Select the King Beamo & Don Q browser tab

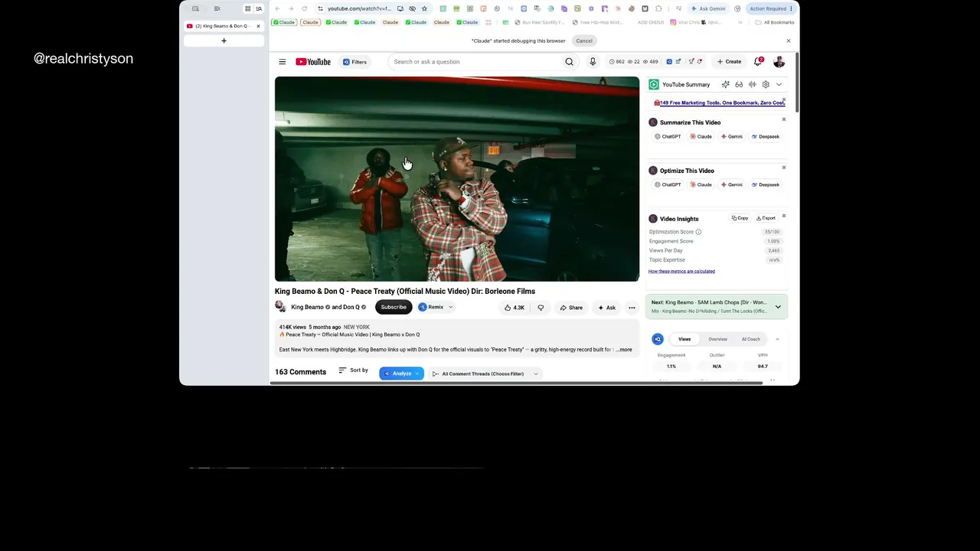224,26
